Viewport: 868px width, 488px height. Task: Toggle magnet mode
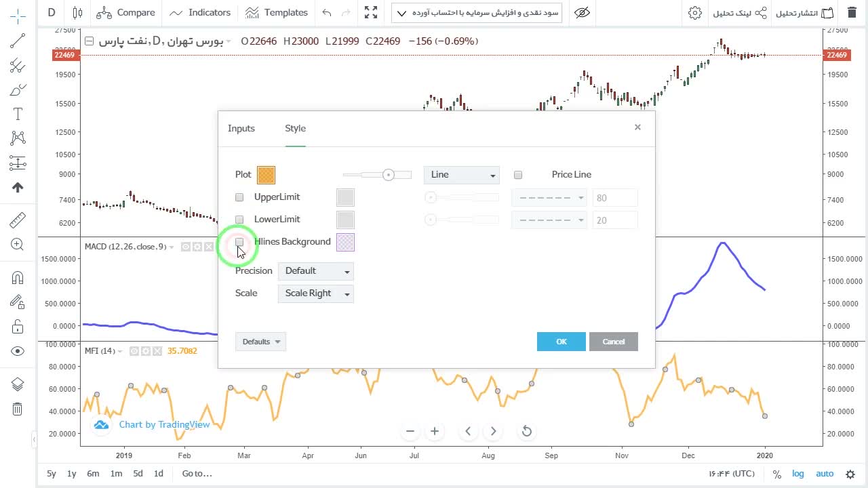point(18,277)
